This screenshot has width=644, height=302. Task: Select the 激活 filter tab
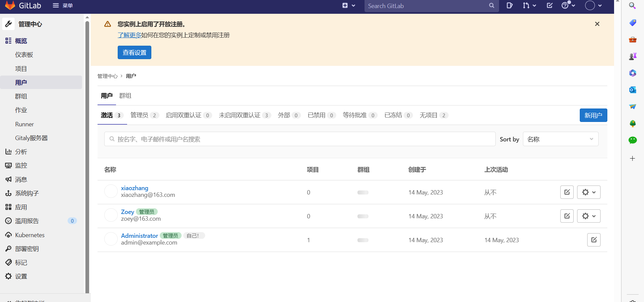tap(112, 115)
